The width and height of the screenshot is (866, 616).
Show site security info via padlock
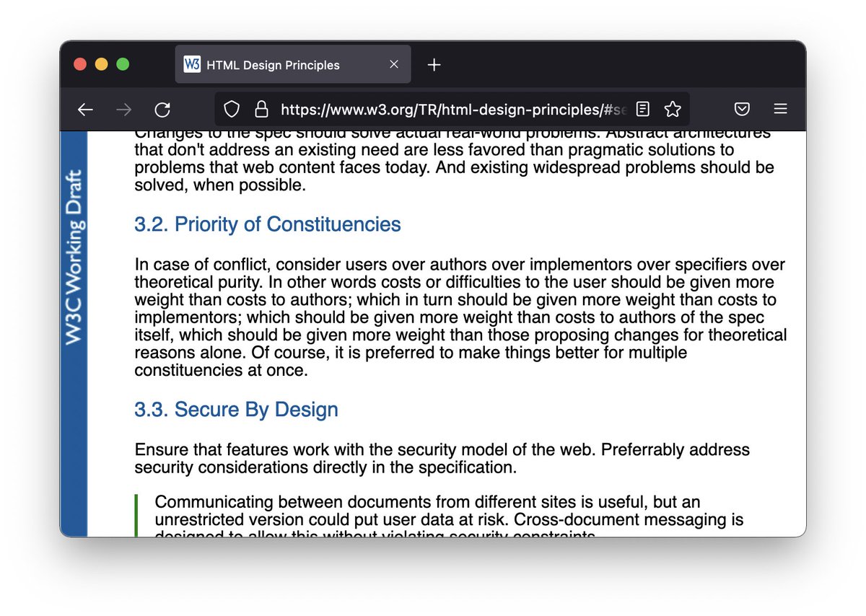pos(261,110)
